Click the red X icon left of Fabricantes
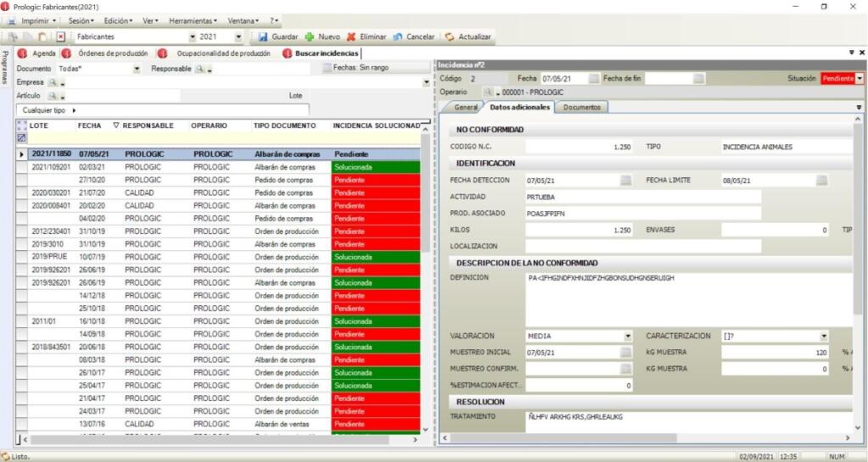 pos(61,37)
